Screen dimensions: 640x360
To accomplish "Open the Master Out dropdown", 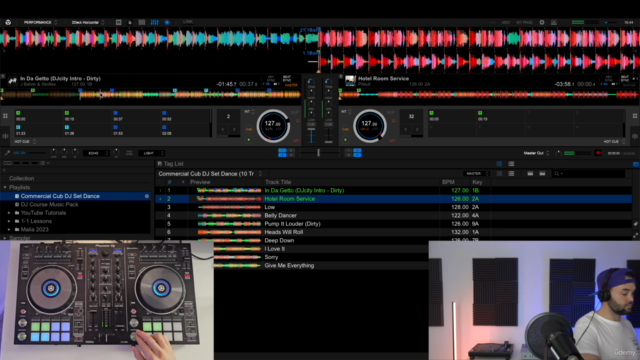I will click(536, 153).
